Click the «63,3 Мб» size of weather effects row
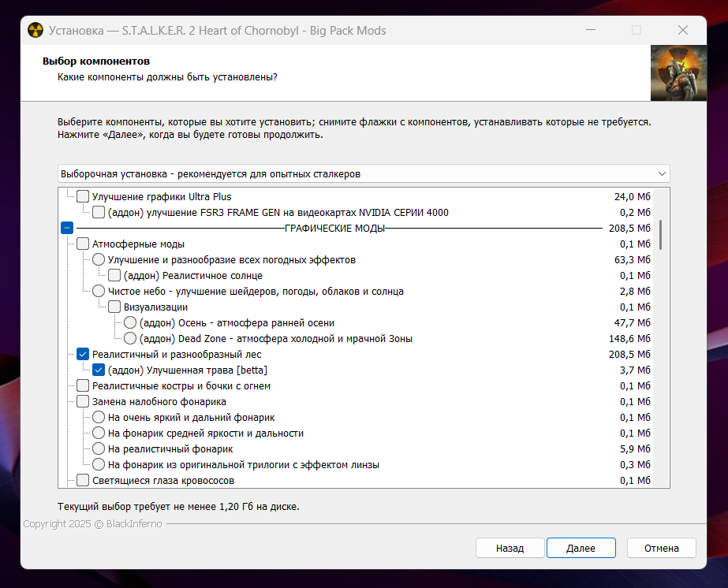 (x=633, y=259)
